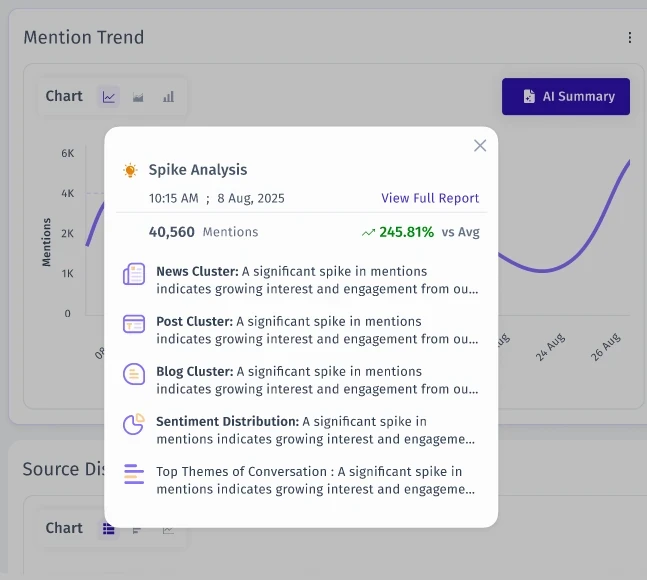Close the Spike Analysis popup
Viewport: 647px width, 580px height.
pyautogui.click(x=480, y=146)
